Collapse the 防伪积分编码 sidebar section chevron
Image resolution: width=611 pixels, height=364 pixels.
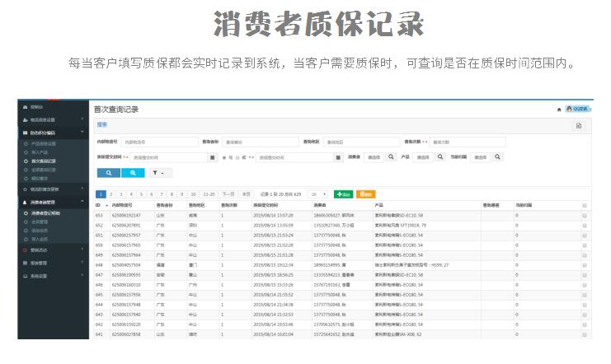click(82, 133)
